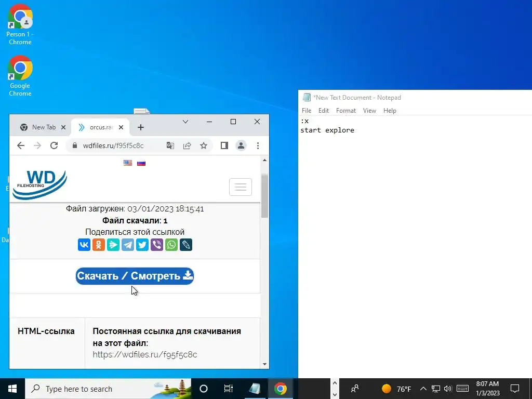Switch to Chrome via taskbar icon
The image size is (532, 399).
tap(280, 389)
